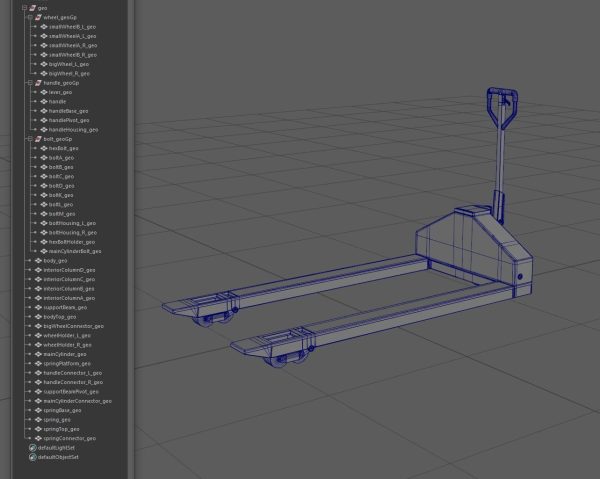The height and width of the screenshot is (479, 600).
Task: Click the mesh icon of bigWheel_L_geo
Action: tap(44, 64)
